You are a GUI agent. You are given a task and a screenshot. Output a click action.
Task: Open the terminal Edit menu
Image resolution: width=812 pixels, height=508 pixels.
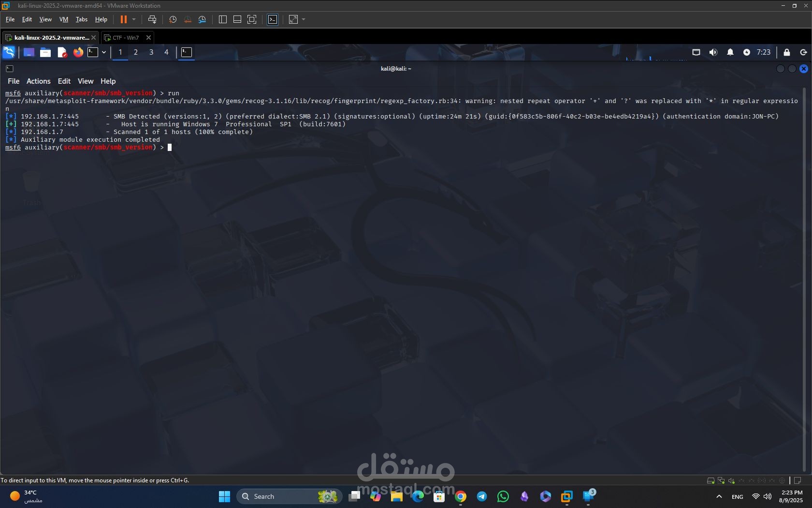[64, 81]
